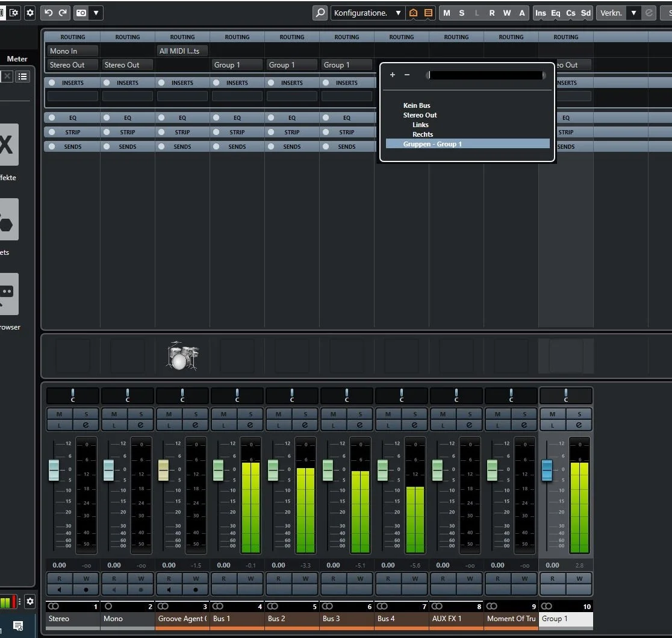Open the arrow next to snapshot camera
This screenshot has width=672, height=638.
coord(96,13)
